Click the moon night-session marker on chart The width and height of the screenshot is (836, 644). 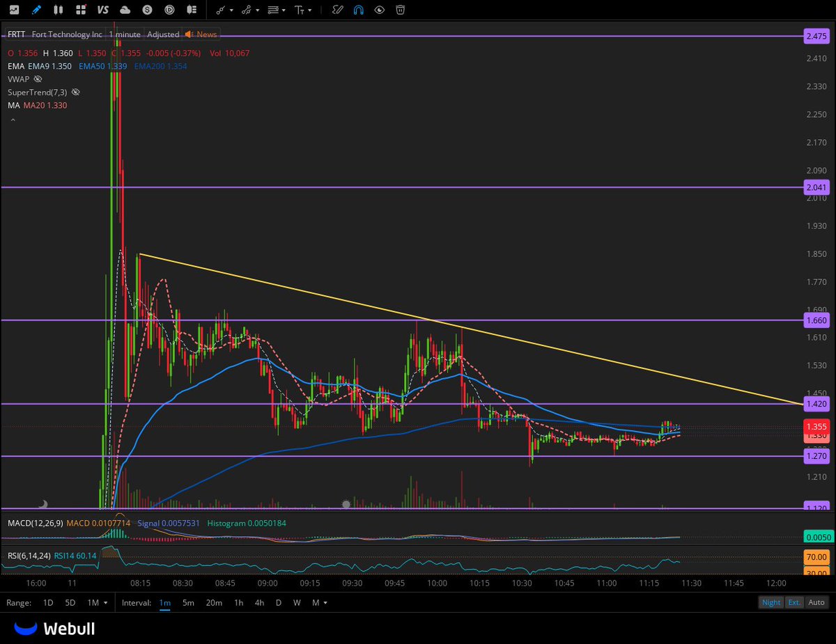(x=42, y=504)
